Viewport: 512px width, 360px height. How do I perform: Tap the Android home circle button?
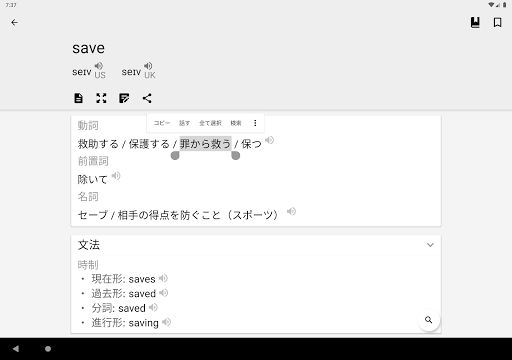(48, 349)
